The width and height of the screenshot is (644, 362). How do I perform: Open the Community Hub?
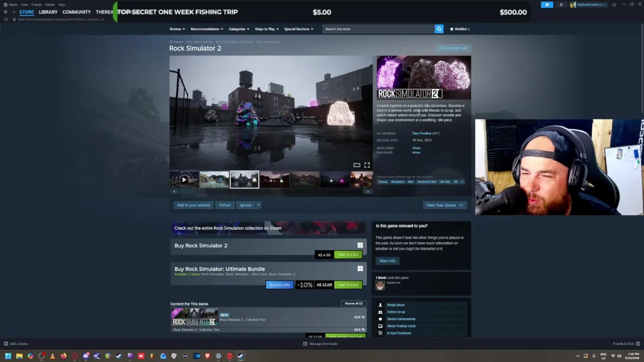click(x=453, y=48)
